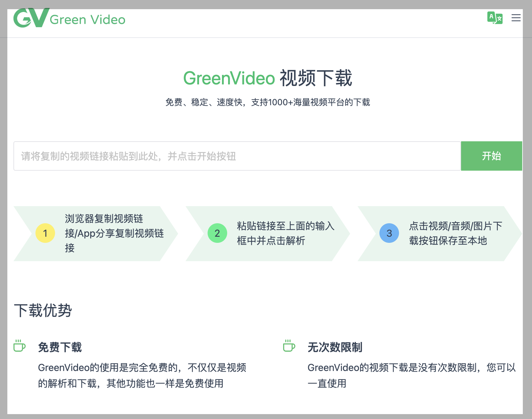
Task: Select the 无次数限制 feature title
Action: 335,347
